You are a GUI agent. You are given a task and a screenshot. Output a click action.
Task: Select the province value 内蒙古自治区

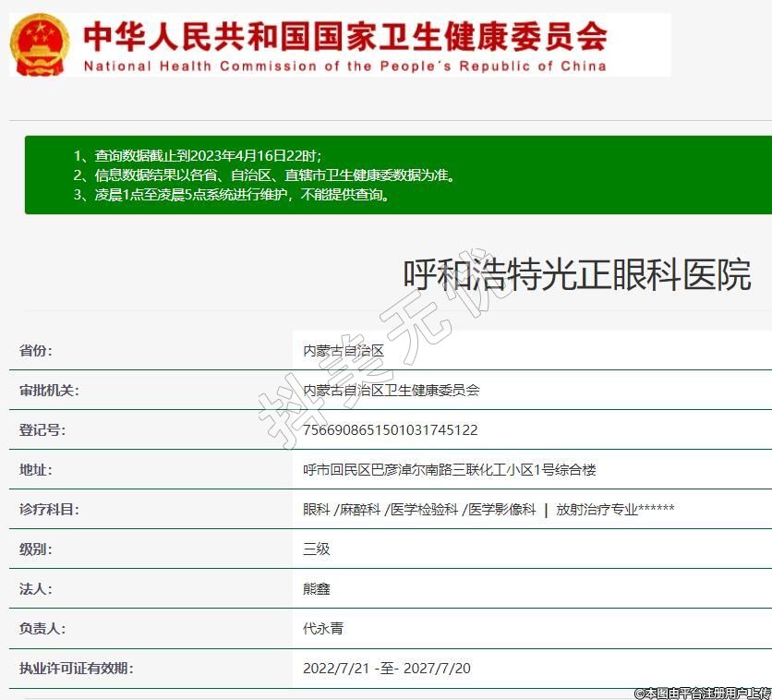pos(343,351)
